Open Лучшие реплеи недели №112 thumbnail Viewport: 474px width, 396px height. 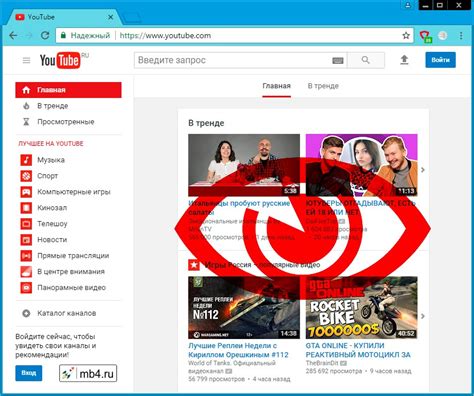(244, 307)
